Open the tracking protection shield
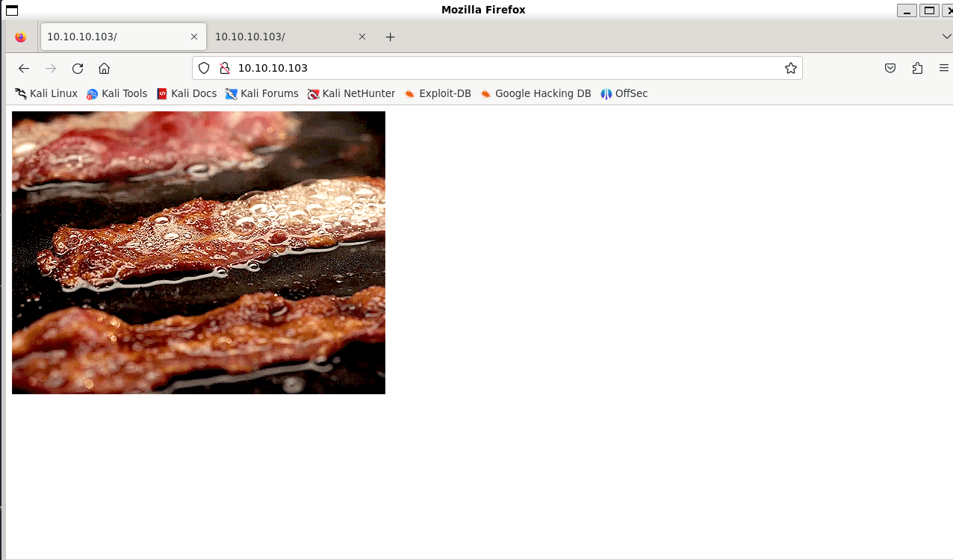The image size is (953, 560). click(x=204, y=68)
